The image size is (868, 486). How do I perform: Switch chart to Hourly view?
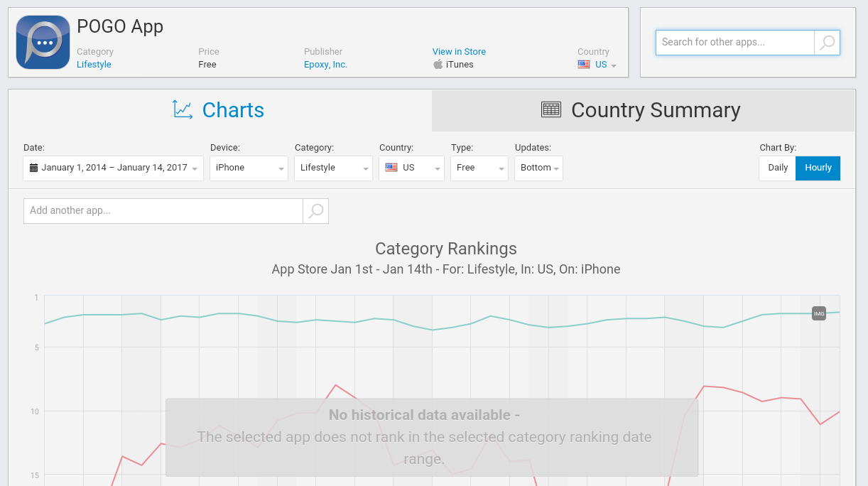[818, 168]
